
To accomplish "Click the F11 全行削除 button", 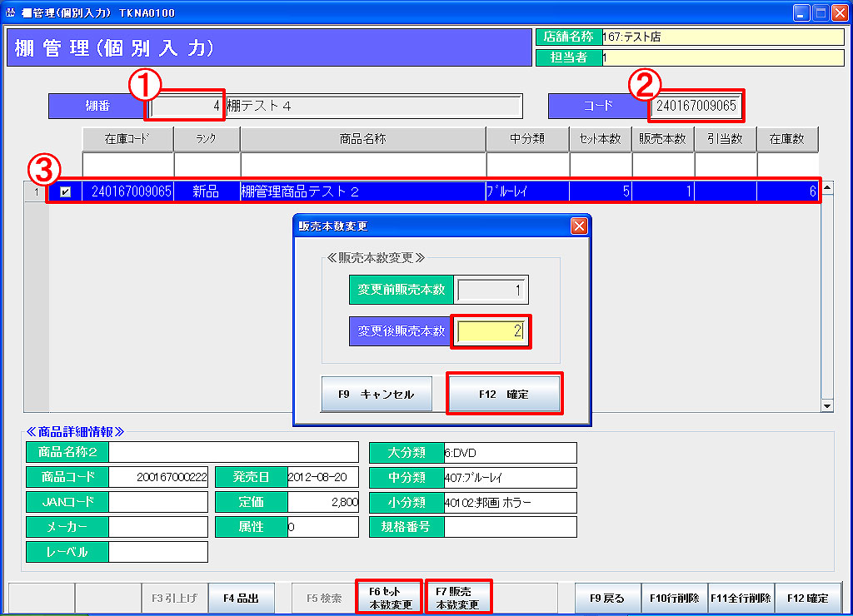I will tap(741, 598).
